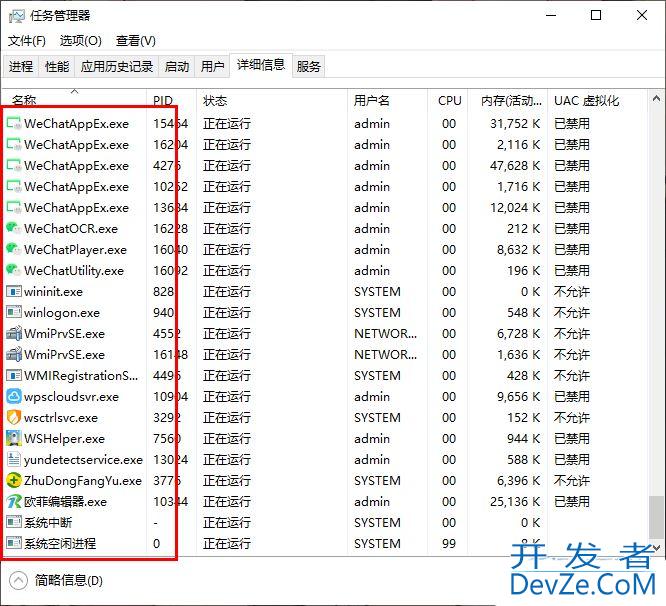666x606 pixels.
Task: Click SYSTEM user of wsctrlsvc.exe row
Action: pos(377,418)
